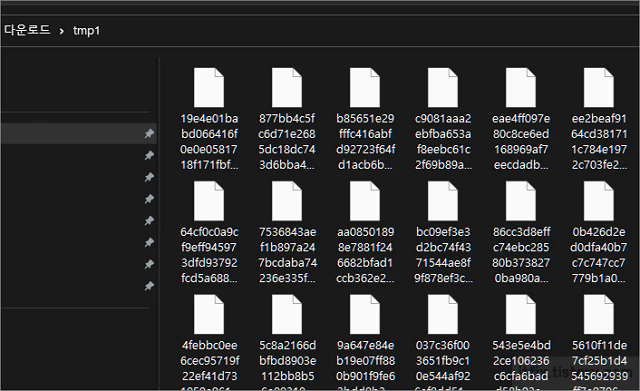Click pin icon on highlighted sidebar row
The image size is (640, 391).
[x=149, y=133]
